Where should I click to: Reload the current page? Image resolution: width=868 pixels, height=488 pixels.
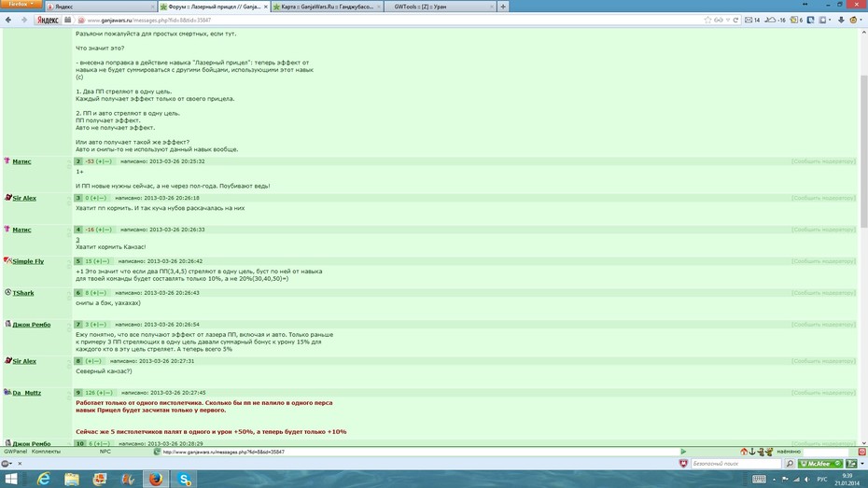pyautogui.click(x=735, y=20)
